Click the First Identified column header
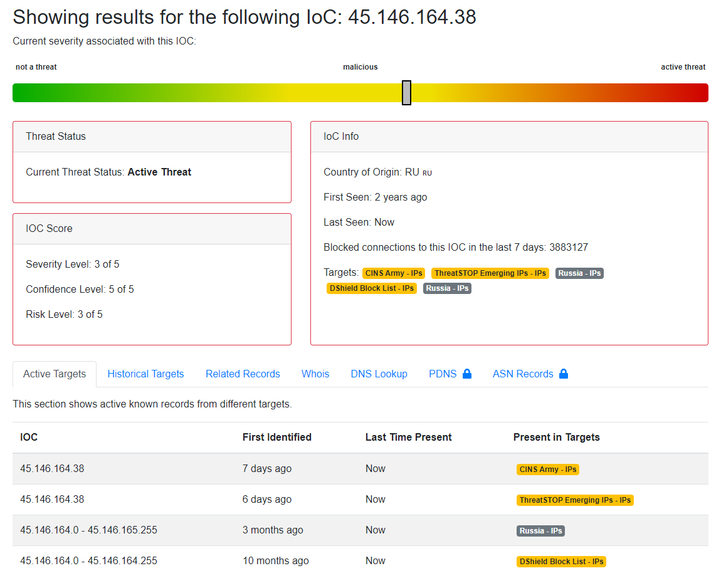Viewport: 726px width, 588px height. point(276,437)
